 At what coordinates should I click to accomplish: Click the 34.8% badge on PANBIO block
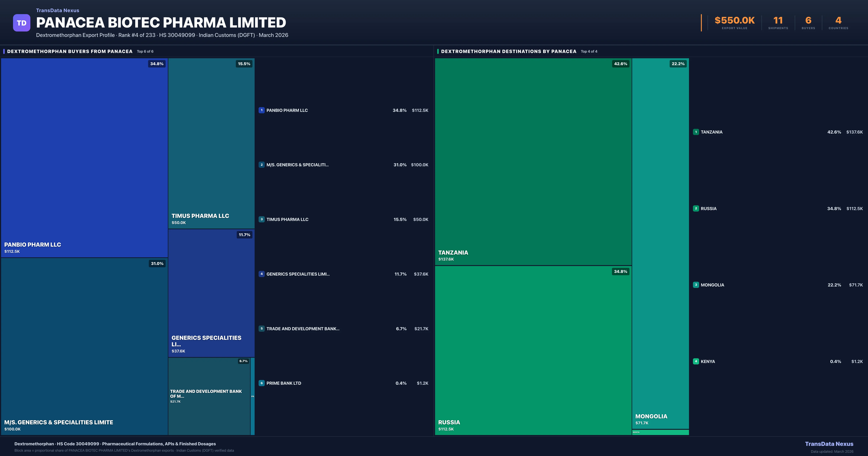pyautogui.click(x=157, y=64)
